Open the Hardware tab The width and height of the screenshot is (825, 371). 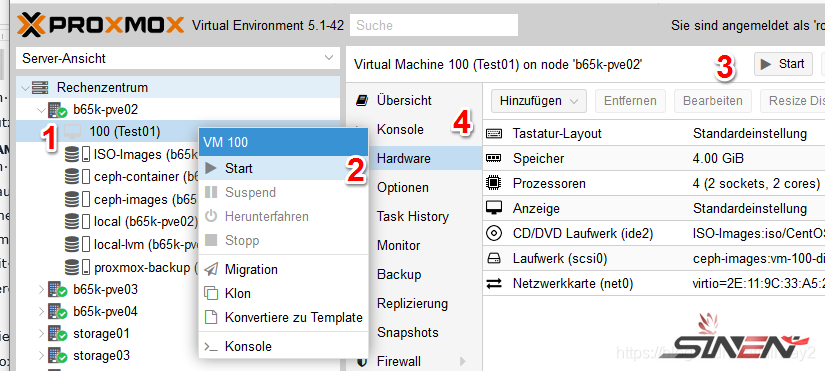tap(414, 158)
